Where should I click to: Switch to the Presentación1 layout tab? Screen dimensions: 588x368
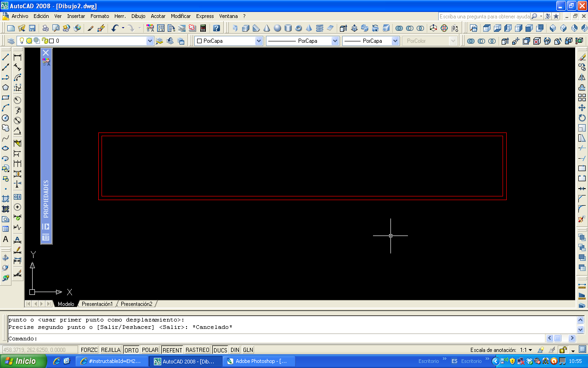coord(97,304)
